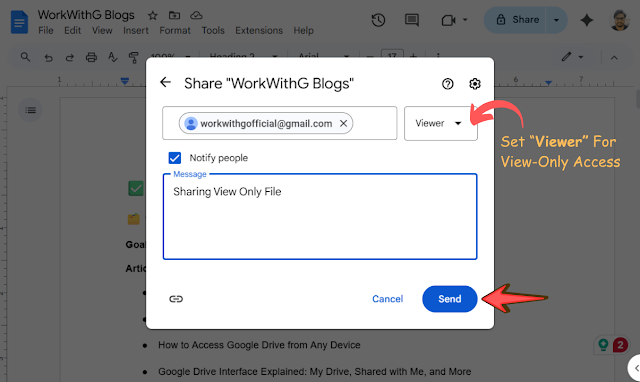The width and height of the screenshot is (640, 382).
Task: Click inside the Message text box
Action: point(320,217)
